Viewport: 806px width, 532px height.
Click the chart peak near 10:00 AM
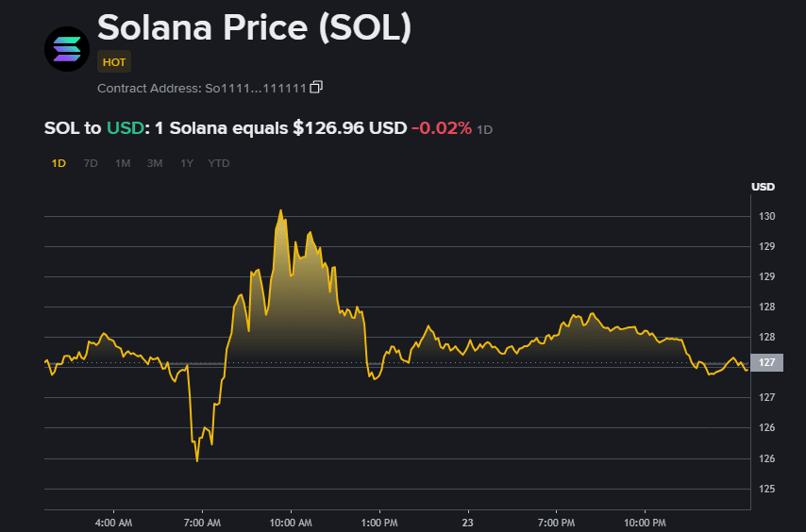(x=280, y=210)
